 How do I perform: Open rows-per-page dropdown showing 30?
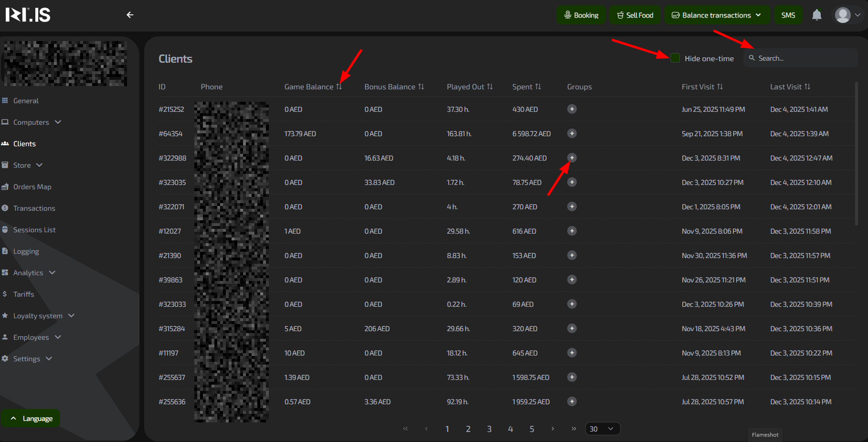pyautogui.click(x=602, y=429)
